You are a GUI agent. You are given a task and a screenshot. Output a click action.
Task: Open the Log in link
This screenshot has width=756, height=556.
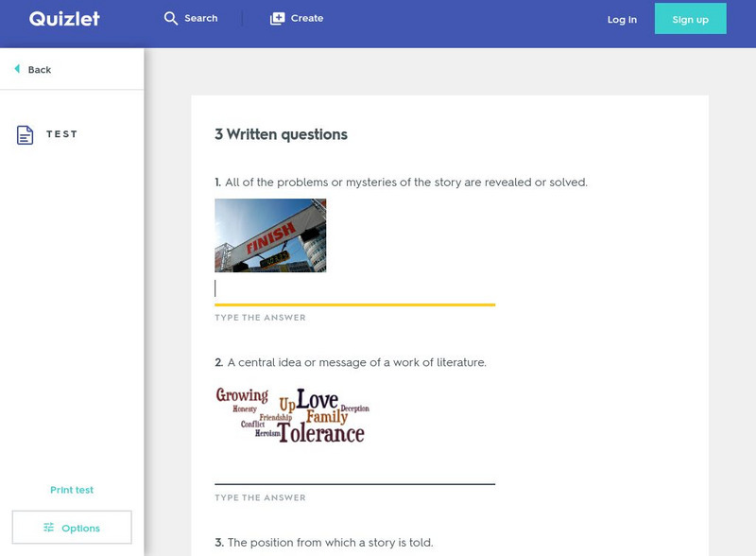[x=621, y=19]
